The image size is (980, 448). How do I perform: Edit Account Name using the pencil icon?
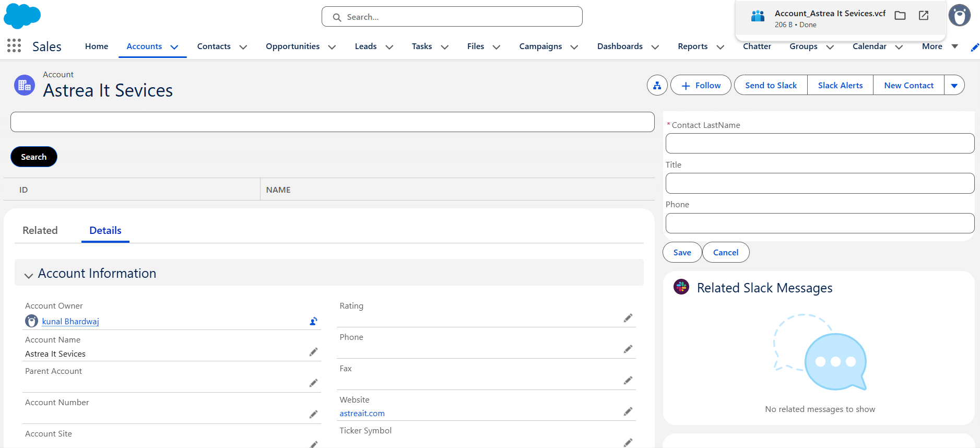[313, 352]
